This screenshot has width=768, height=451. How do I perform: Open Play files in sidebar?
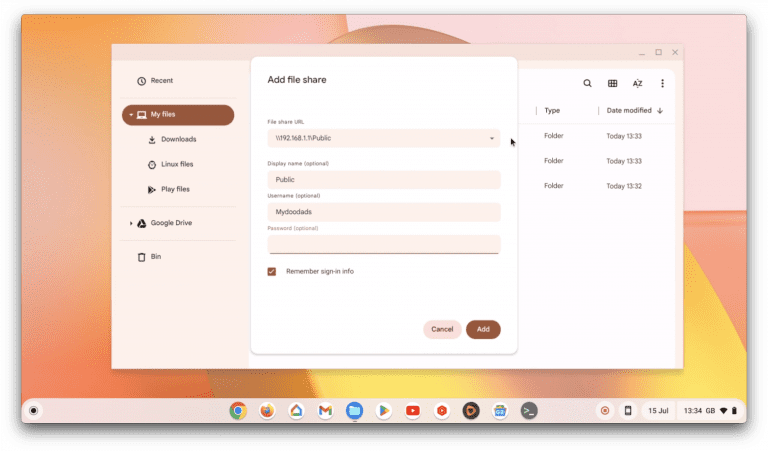click(178, 190)
